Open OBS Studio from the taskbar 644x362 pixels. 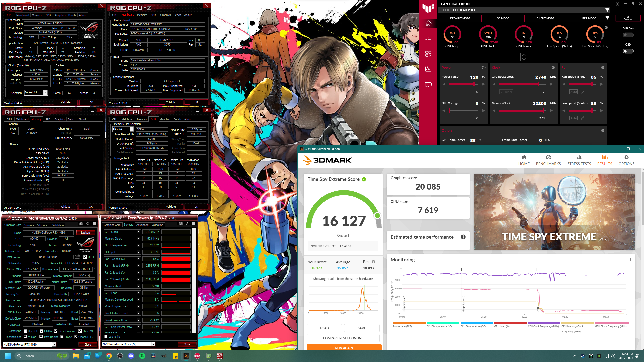click(120, 356)
